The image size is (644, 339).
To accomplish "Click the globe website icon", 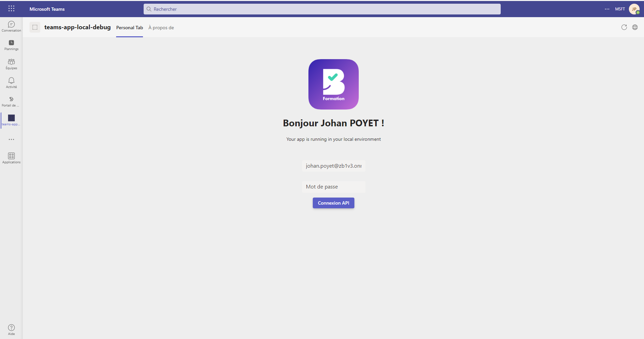I will click(635, 27).
